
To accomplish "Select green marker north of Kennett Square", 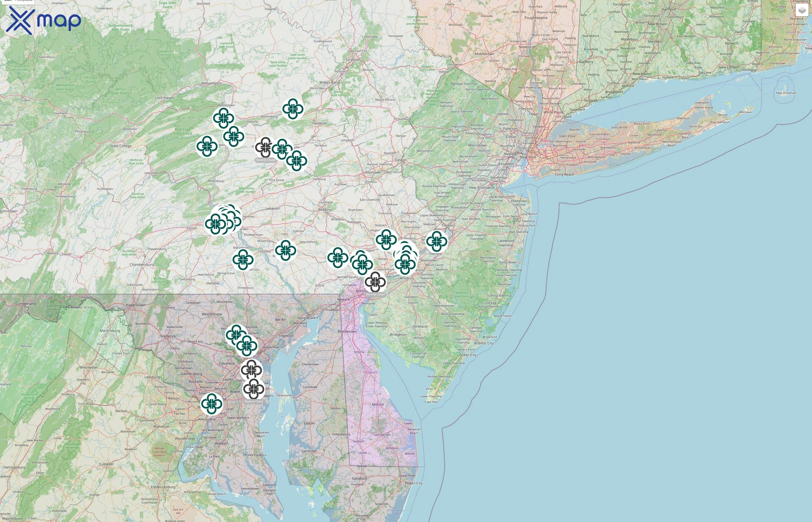I will [x=338, y=258].
